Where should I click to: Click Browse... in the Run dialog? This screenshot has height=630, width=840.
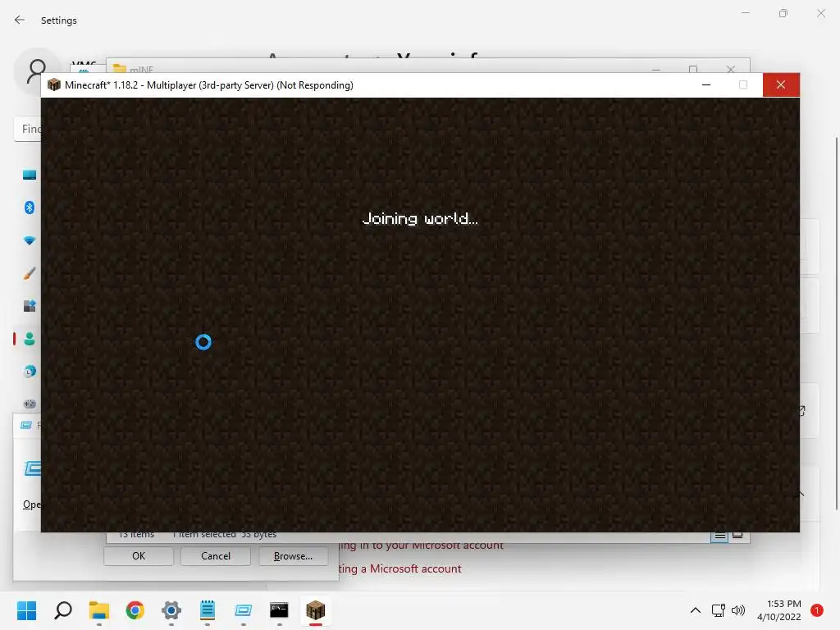point(293,556)
